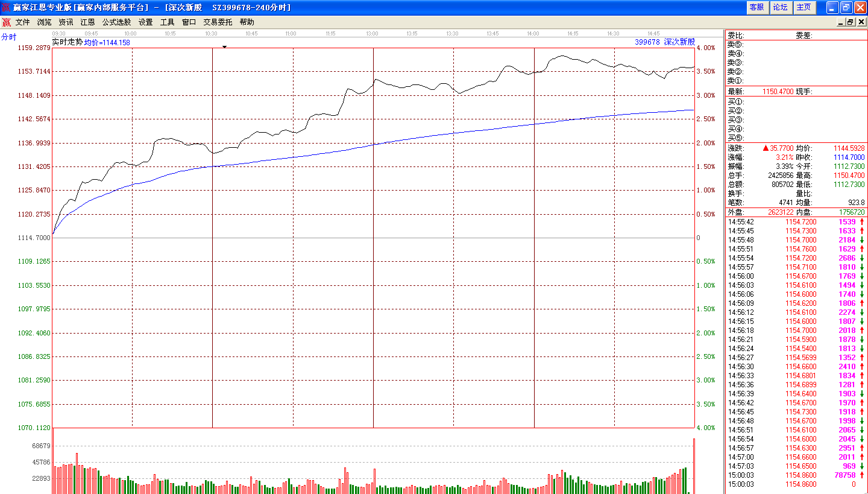Select the 14:56:00 trade row
Screen dimensions: 868x494
pos(796,276)
